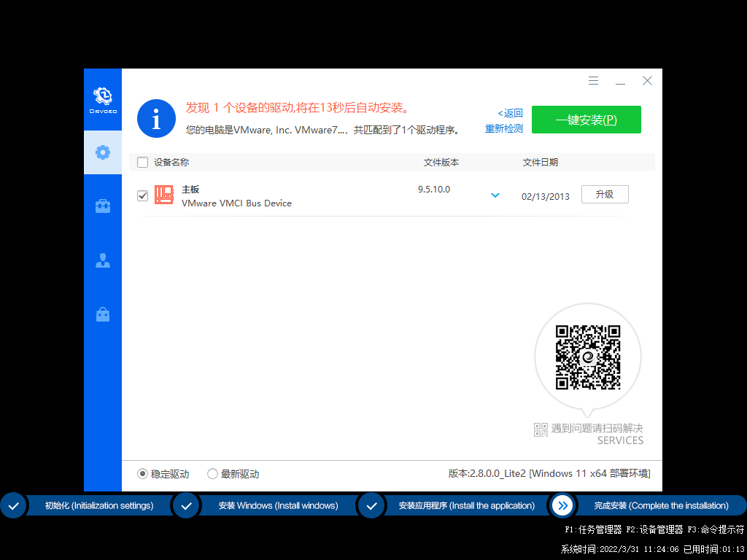Open the toolbox briefcase sidebar icon
747x560 pixels.
103,206
